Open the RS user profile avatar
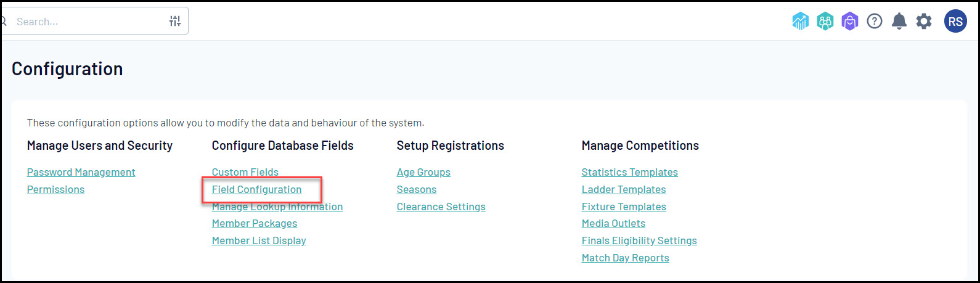Screen dimensions: 980x283 (955, 22)
